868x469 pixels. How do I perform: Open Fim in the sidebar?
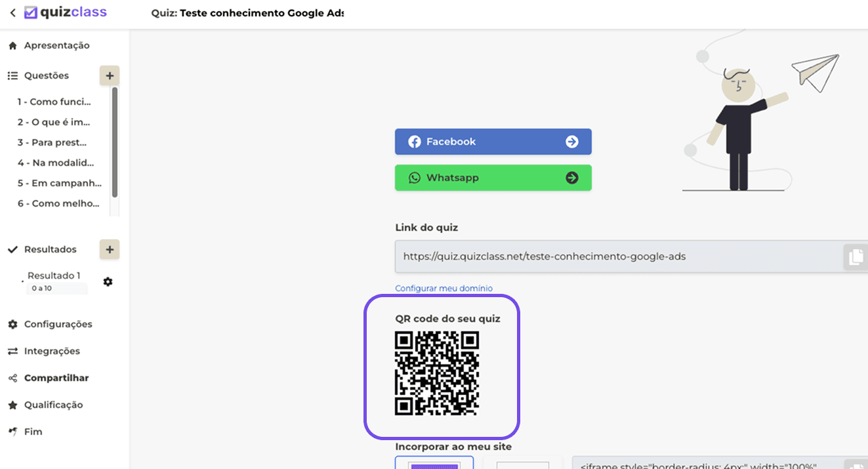tap(33, 432)
